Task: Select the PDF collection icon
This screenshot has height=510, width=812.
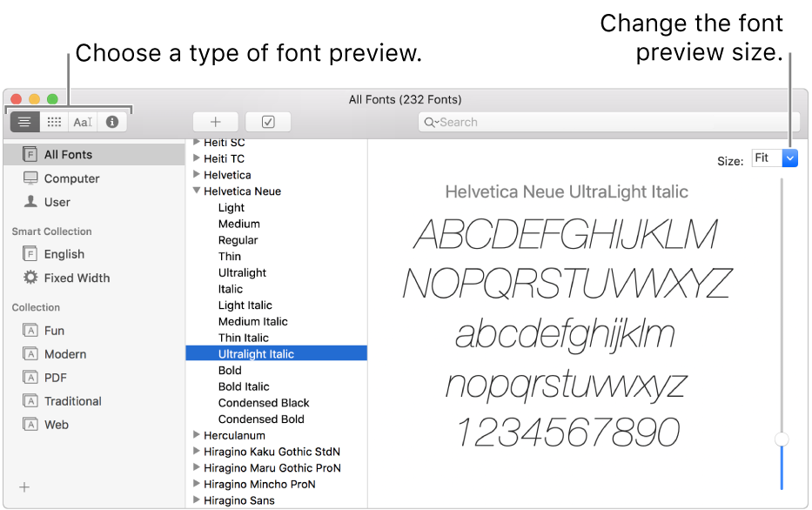Action: pos(30,377)
